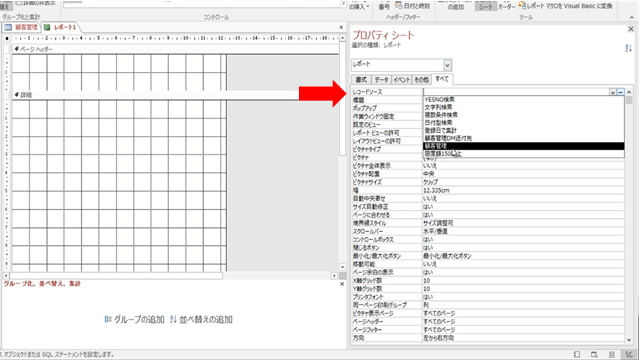Toggle the property sheet ribbon button
This screenshot has width=640, height=360.
tap(486, 6)
